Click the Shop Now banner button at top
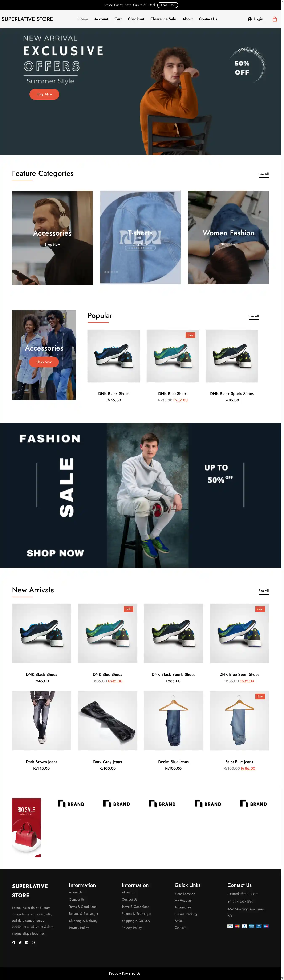The image size is (284, 980). pyautogui.click(x=168, y=5)
